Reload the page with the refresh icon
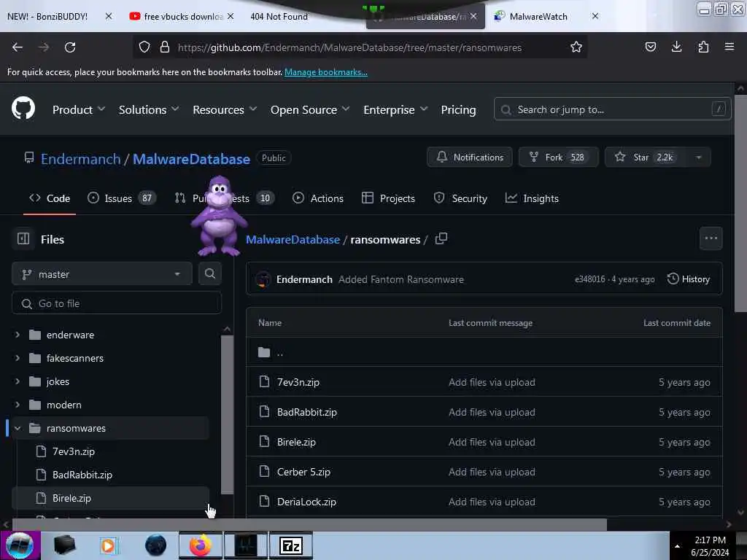The width and height of the screenshot is (747, 560). (x=70, y=47)
